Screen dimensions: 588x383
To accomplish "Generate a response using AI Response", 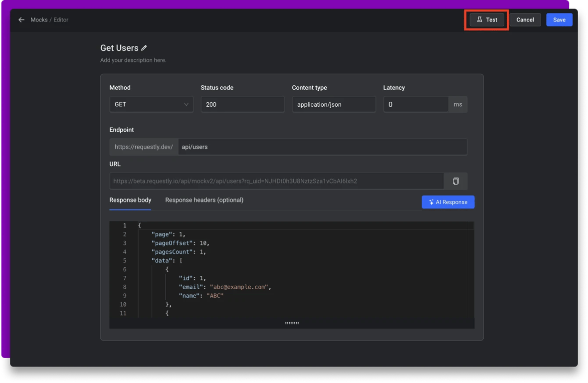I will click(448, 201).
